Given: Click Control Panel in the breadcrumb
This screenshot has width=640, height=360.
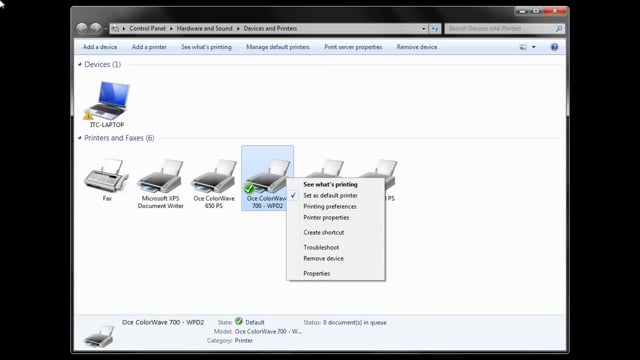Looking at the screenshot, I should point(147,29).
